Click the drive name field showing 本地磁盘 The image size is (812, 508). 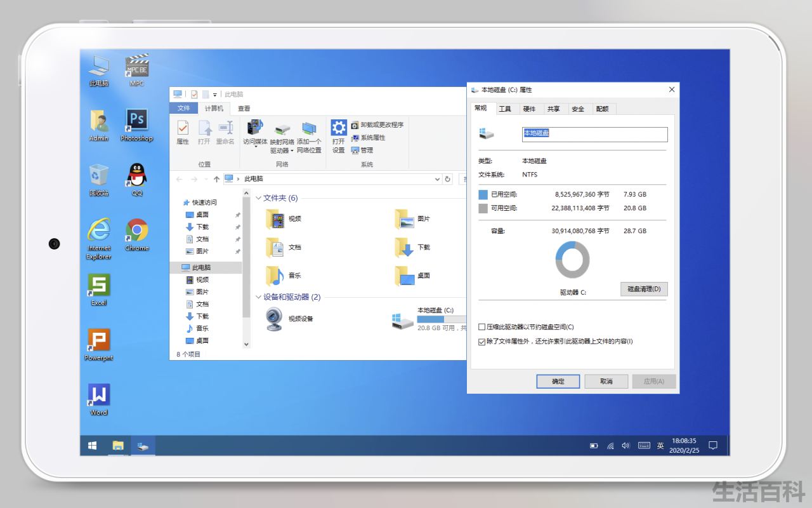(595, 134)
